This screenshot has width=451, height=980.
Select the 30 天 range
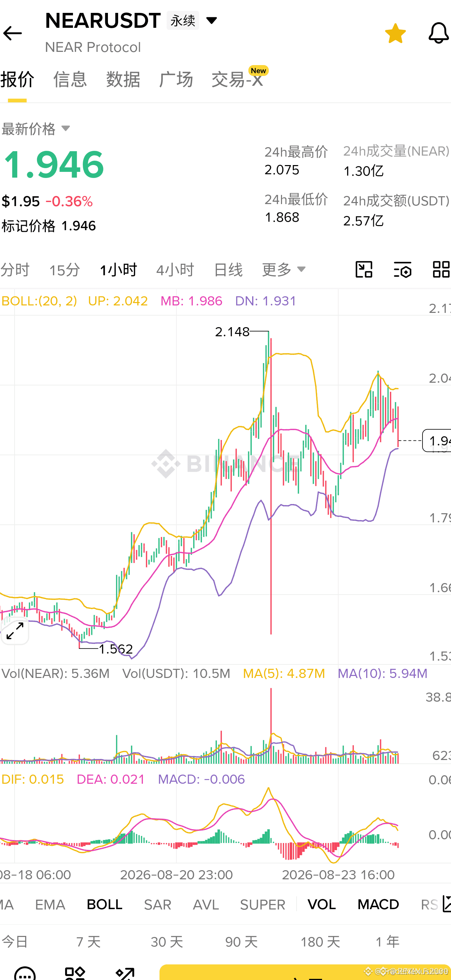(x=167, y=942)
